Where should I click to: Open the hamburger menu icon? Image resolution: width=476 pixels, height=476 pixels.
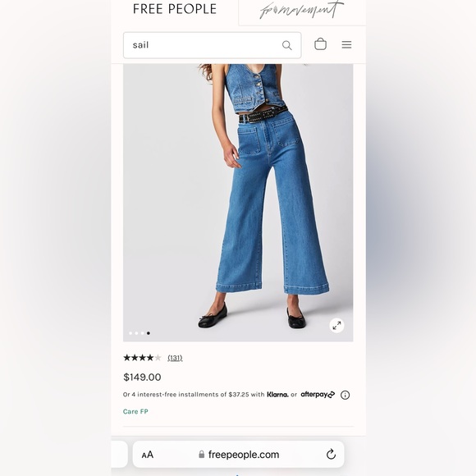(x=346, y=44)
